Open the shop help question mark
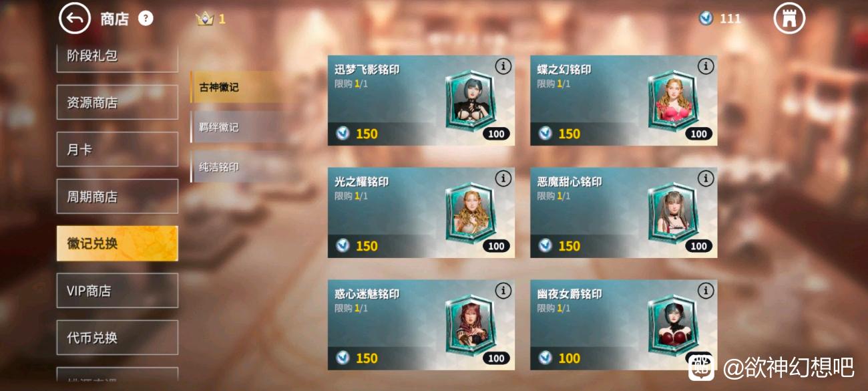The height and width of the screenshot is (391, 868). pos(146,19)
